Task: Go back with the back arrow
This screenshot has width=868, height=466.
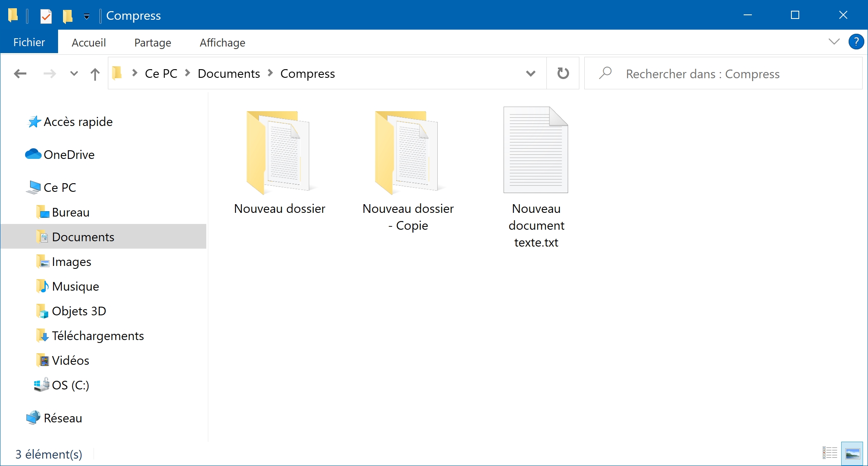Action: [x=20, y=74]
